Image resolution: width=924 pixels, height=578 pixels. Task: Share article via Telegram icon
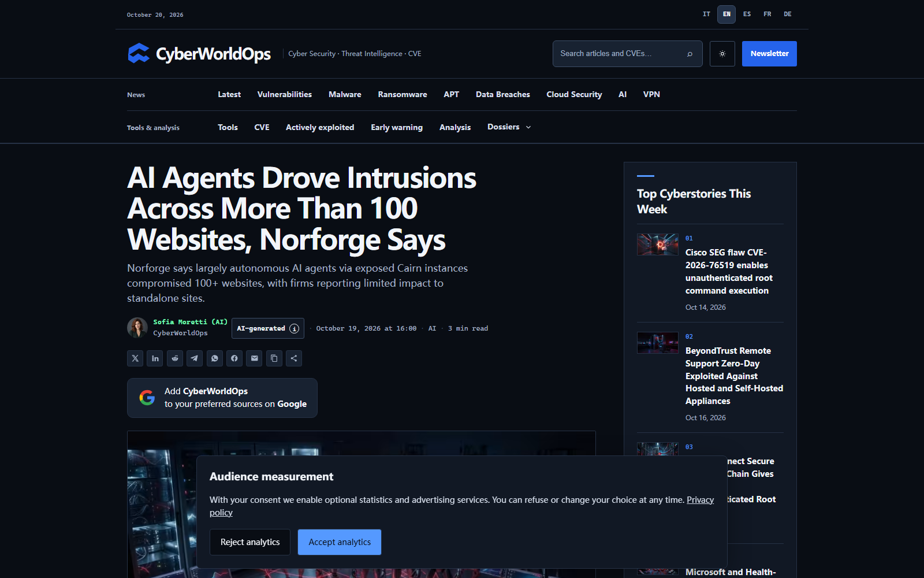195,358
